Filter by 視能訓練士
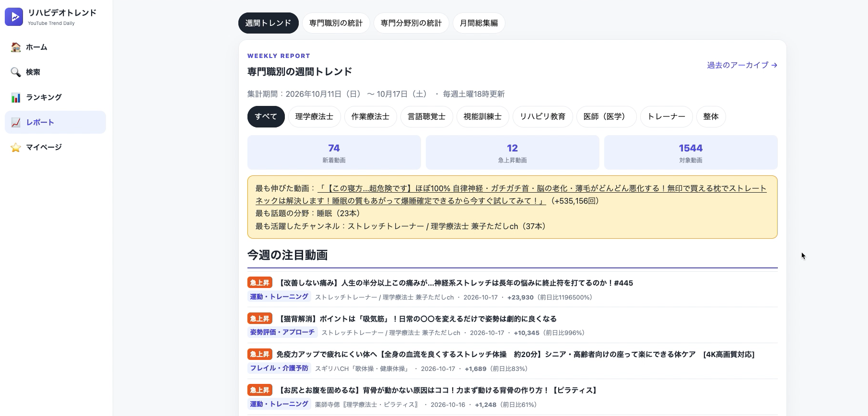 point(483,116)
